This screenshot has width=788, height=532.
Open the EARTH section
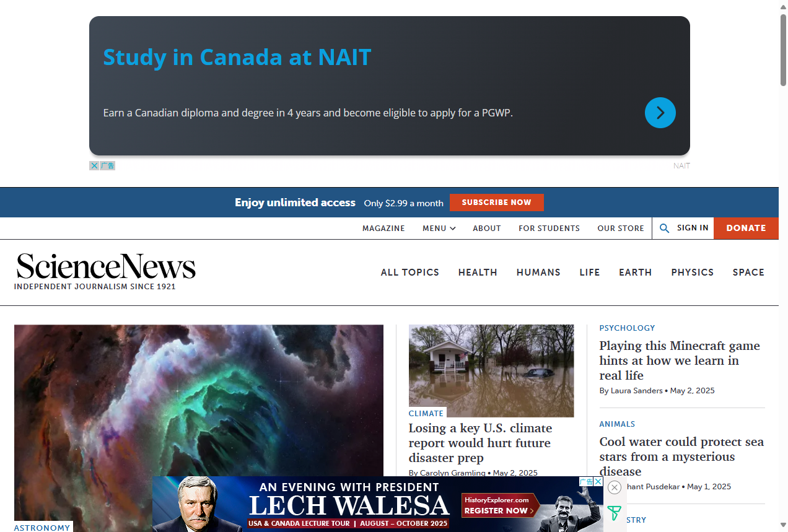click(x=635, y=273)
